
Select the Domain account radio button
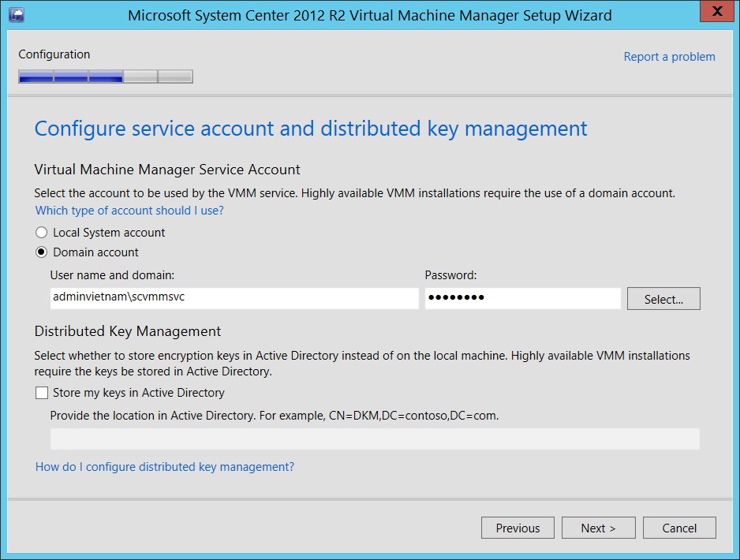click(42, 252)
